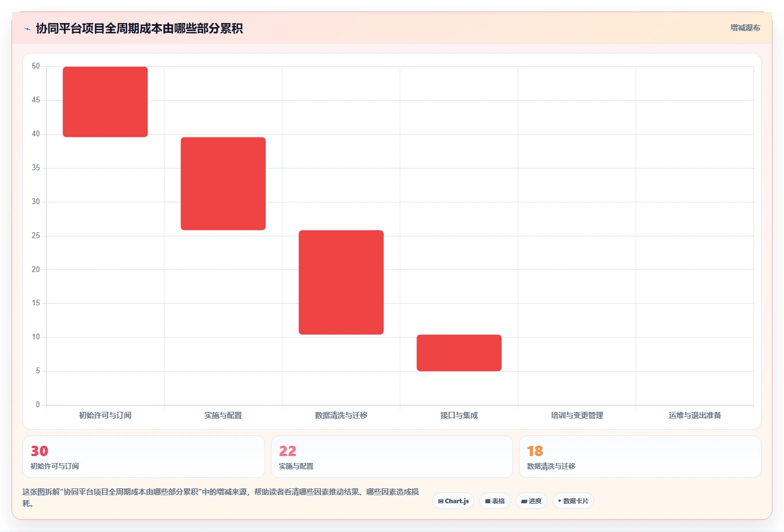Click the x-axis label 运维与退出准备

(695, 415)
